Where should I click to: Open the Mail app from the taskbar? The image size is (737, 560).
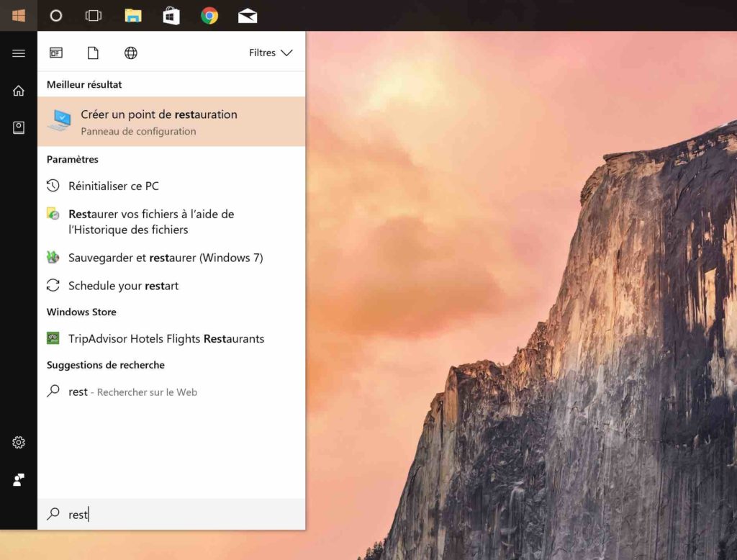247,14
